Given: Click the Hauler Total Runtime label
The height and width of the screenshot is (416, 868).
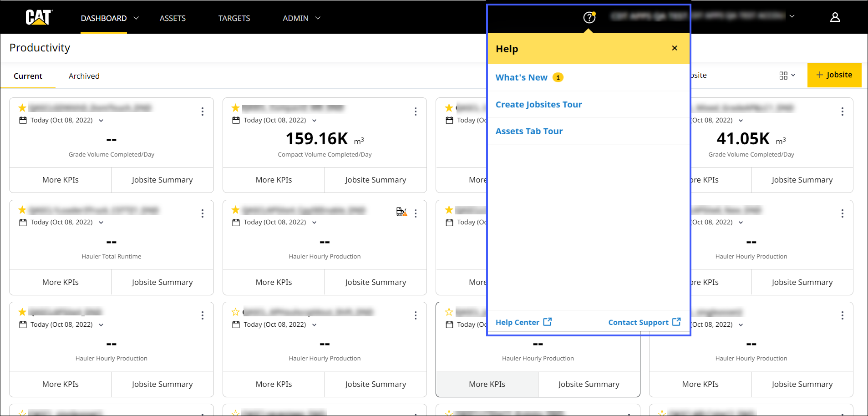Looking at the screenshot, I should 112,257.
